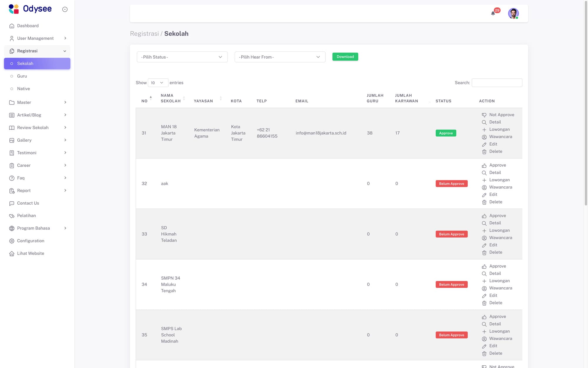588x368 pixels.
Task: Click the magnifier Detail icon for SMPN 34 row
Action: click(484, 274)
